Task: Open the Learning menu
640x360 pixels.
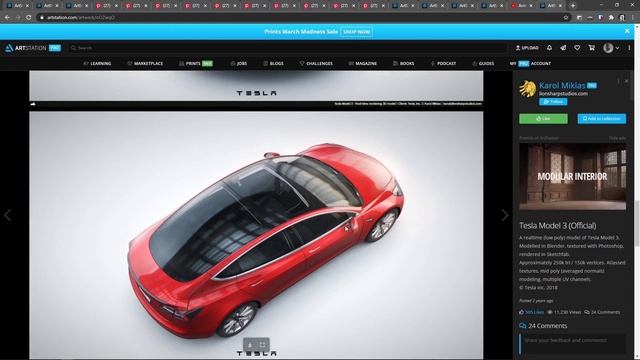Action: tap(97, 64)
